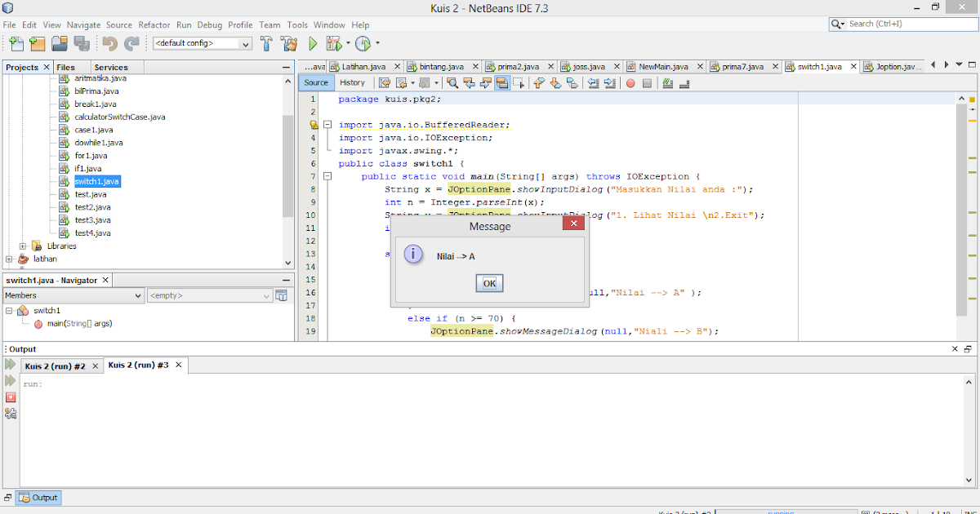Close the Message dialog with red X
Screen dimensions: 980x514
tap(574, 223)
